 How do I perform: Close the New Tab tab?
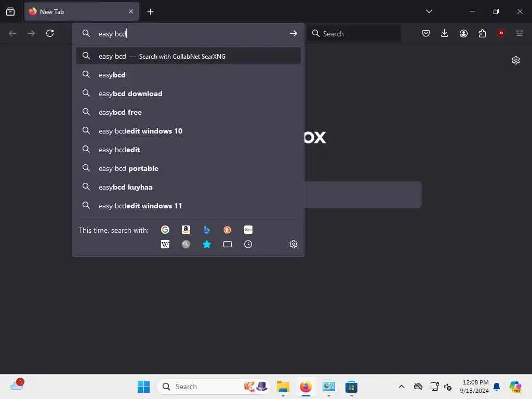point(131,11)
